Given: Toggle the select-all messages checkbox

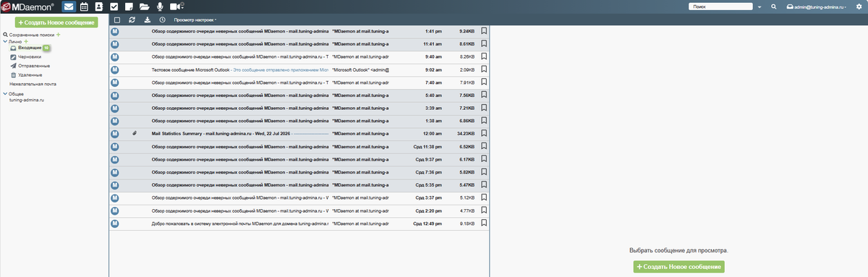Looking at the screenshot, I should 117,20.
